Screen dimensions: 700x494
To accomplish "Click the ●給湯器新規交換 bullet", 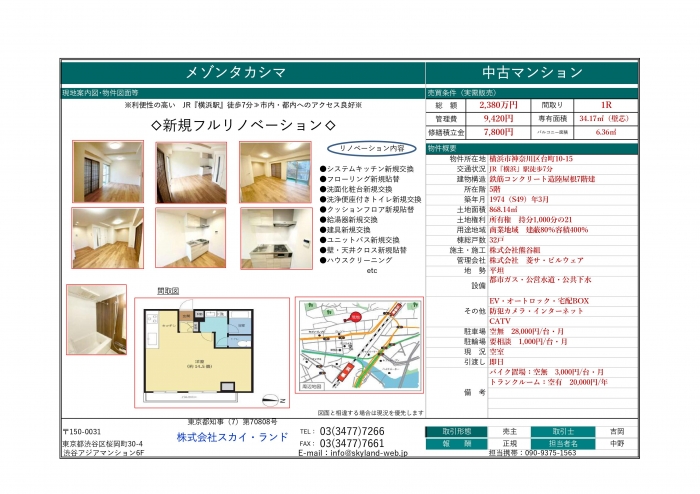I will (349, 220).
